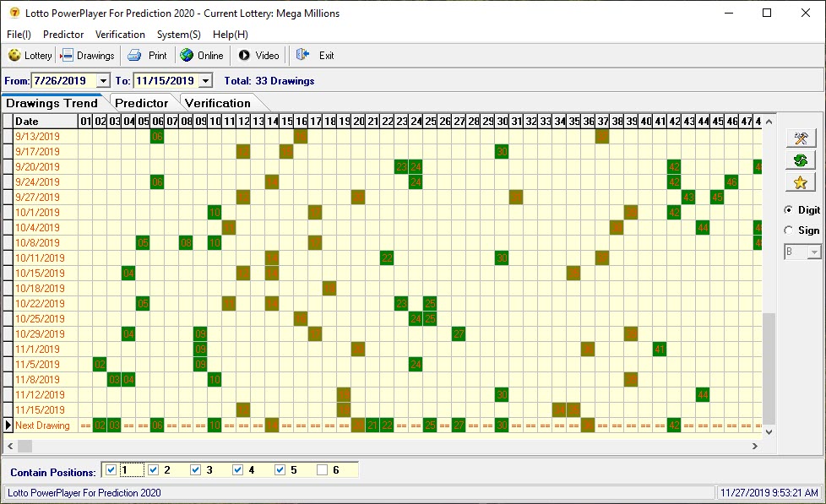Select the Drawings Trend tab
Viewport: 826px width, 504px height.
(52, 103)
